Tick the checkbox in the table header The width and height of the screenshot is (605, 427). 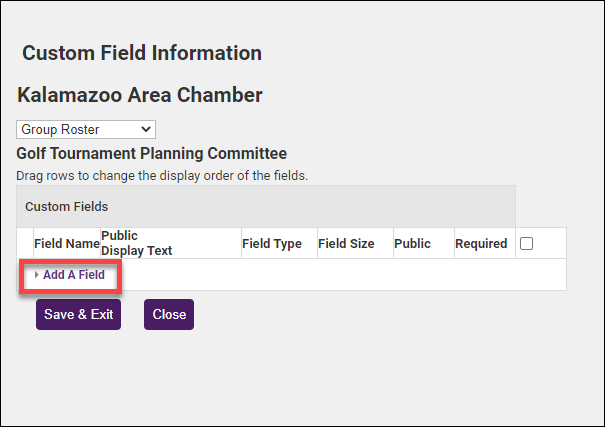[526, 243]
